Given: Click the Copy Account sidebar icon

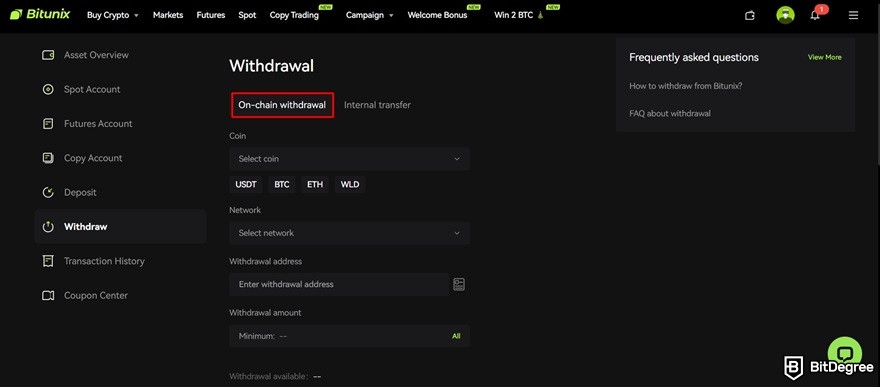Looking at the screenshot, I should (48, 158).
